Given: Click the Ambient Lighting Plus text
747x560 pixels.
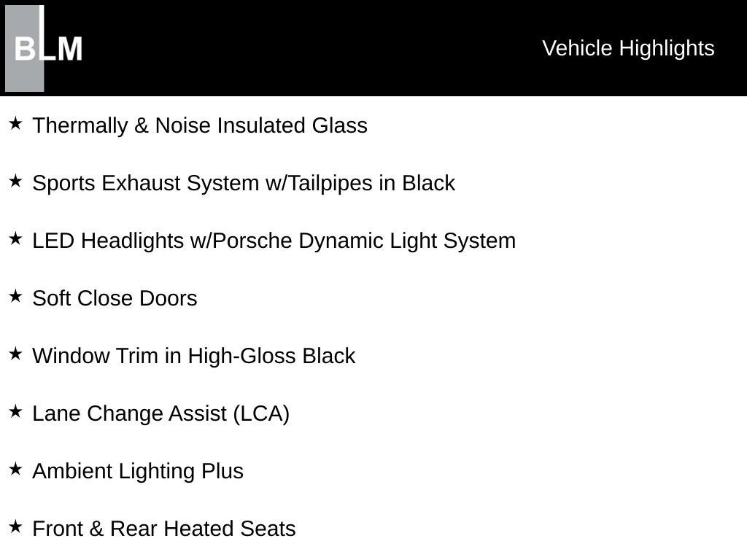Looking at the screenshot, I should click(138, 471).
